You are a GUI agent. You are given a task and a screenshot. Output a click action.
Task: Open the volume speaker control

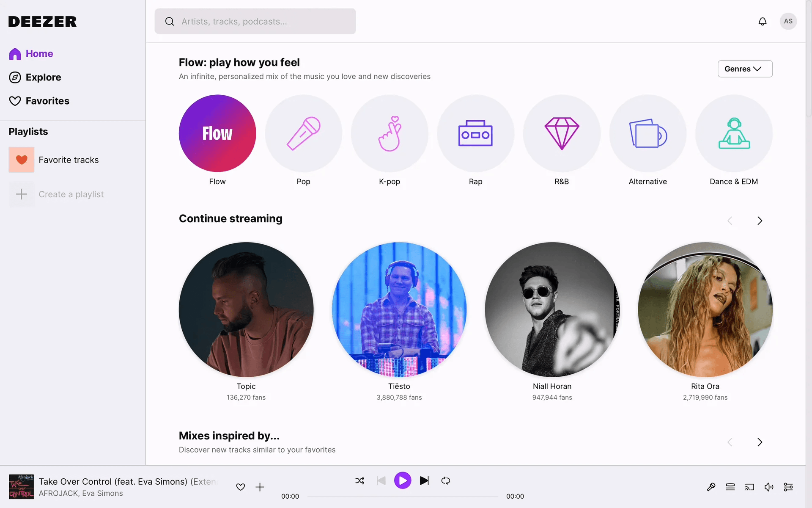click(769, 487)
